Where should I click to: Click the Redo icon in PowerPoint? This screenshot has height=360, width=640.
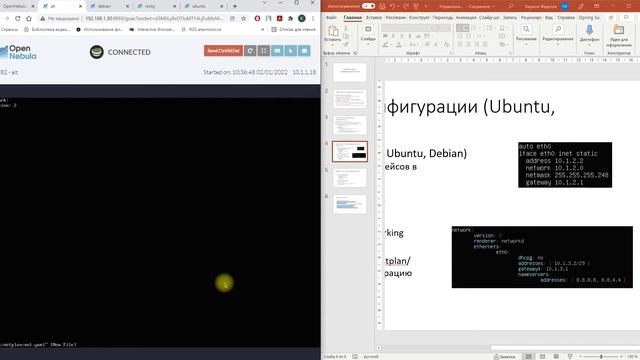(406, 6)
